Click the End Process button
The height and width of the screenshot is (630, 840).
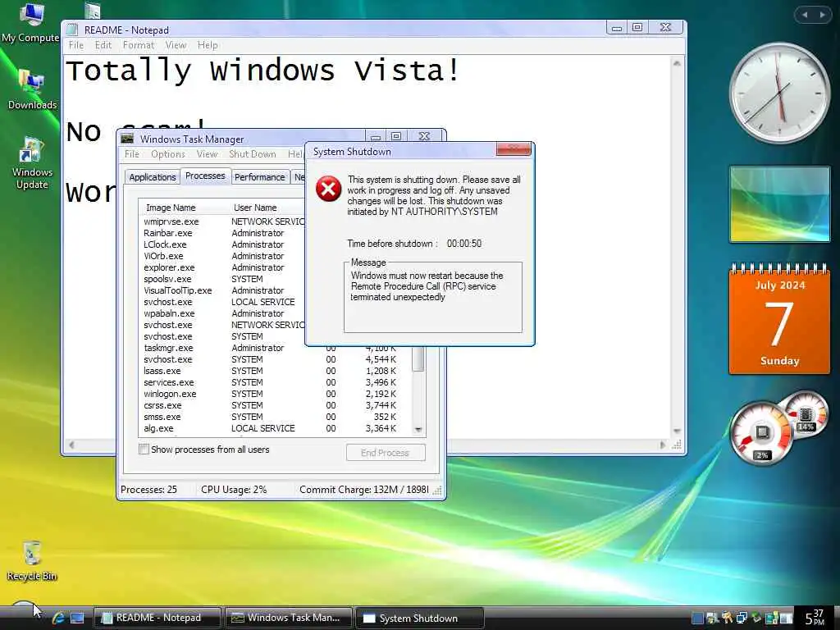click(x=386, y=453)
